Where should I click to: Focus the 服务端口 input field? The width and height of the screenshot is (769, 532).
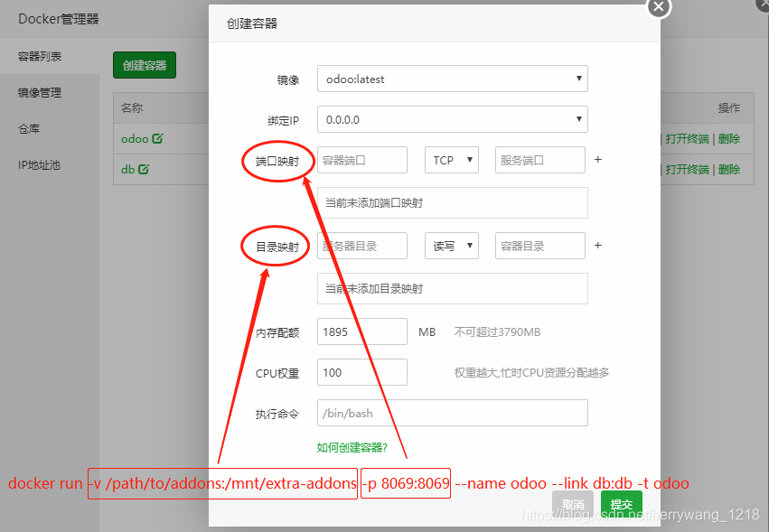pos(540,161)
